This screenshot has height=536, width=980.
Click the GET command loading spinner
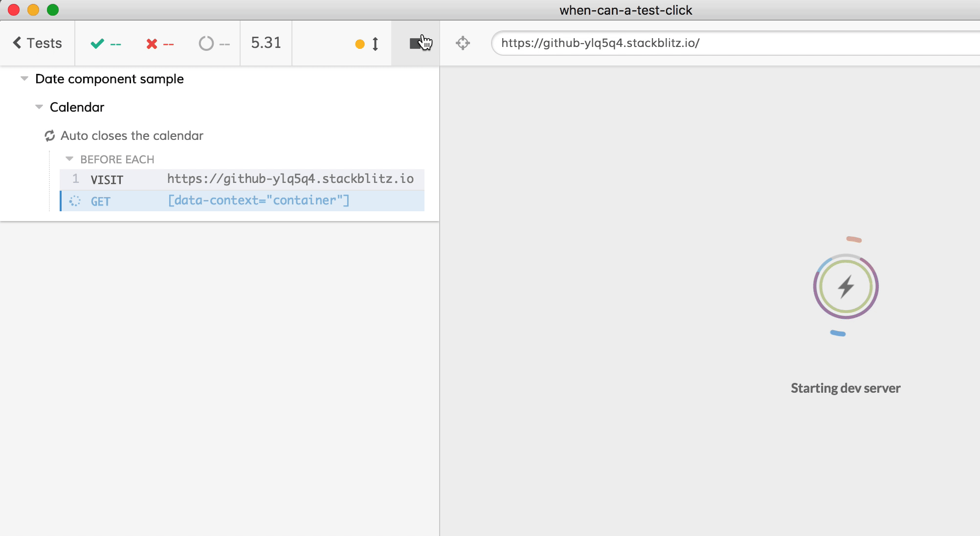pos(75,201)
